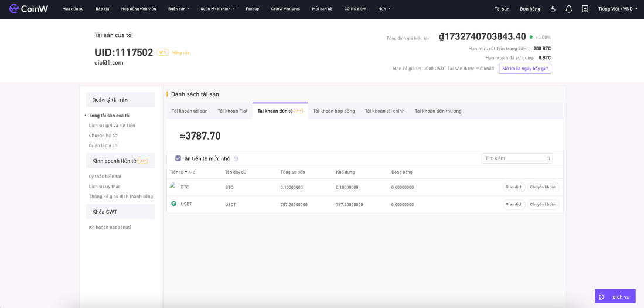Viewport: 644px width, 308px height.
Task: Switch to Tài khoản tài sản tab
Action: (x=189, y=111)
